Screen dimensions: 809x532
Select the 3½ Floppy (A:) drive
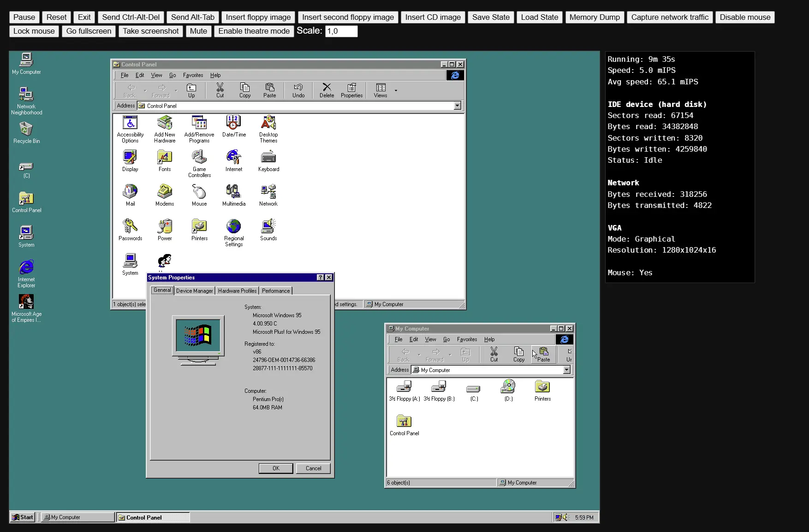(404, 390)
